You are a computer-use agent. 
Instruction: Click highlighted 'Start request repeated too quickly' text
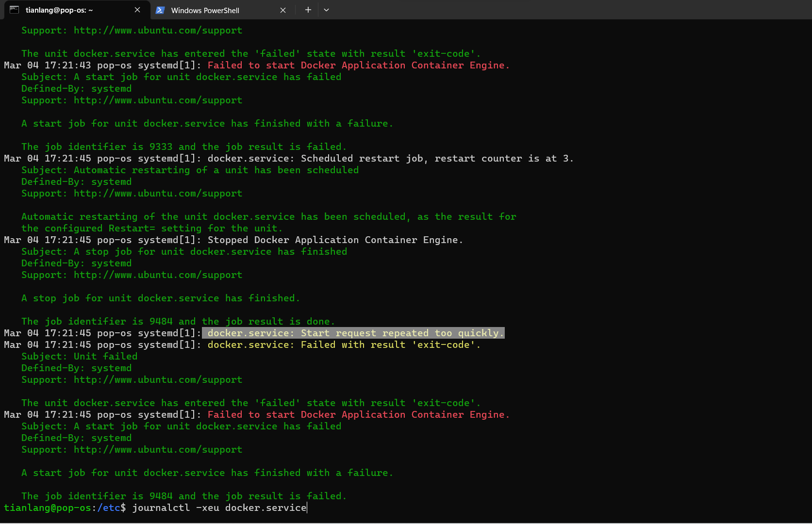[353, 333]
